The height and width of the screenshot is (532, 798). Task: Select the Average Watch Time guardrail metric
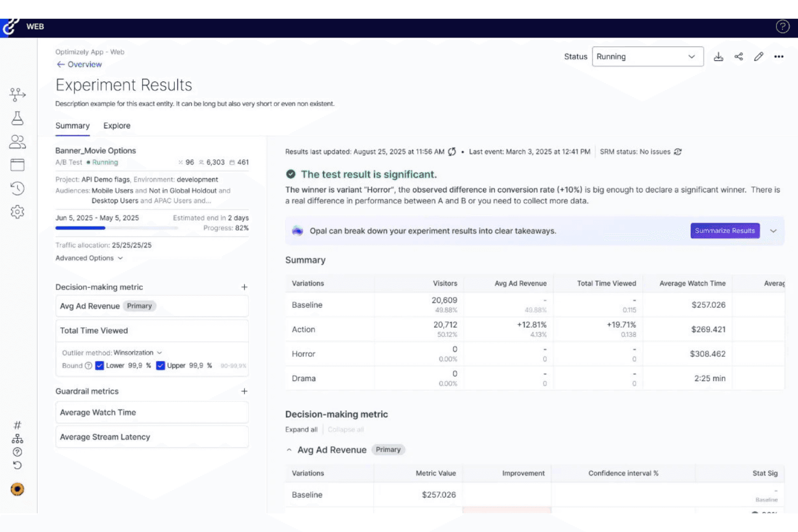point(152,412)
